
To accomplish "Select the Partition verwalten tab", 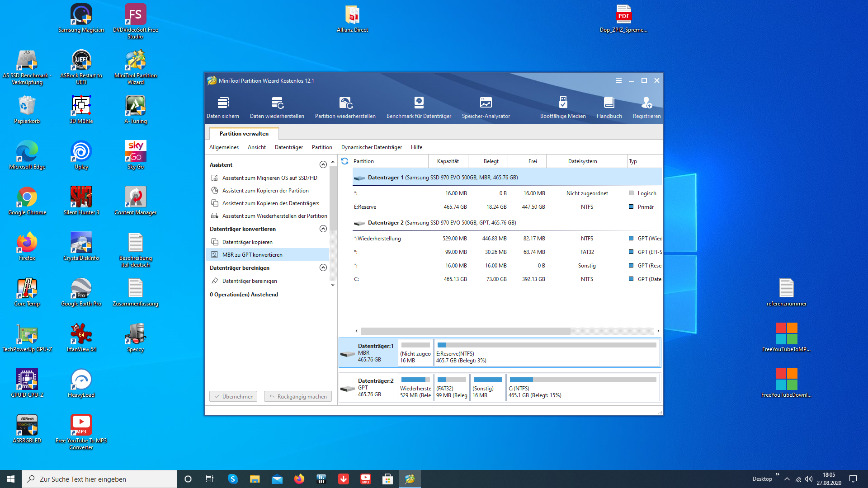I will point(244,134).
